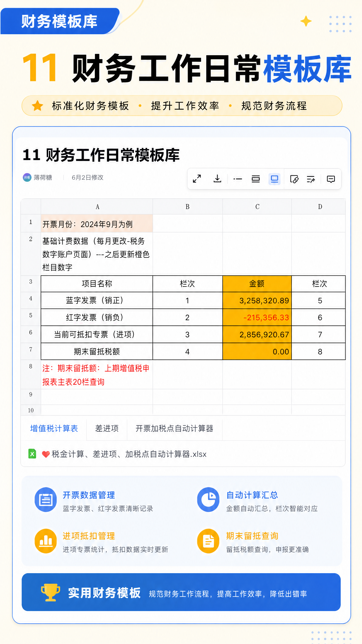
Task: Click the 期末留抵查询 heading
Action: (252, 536)
